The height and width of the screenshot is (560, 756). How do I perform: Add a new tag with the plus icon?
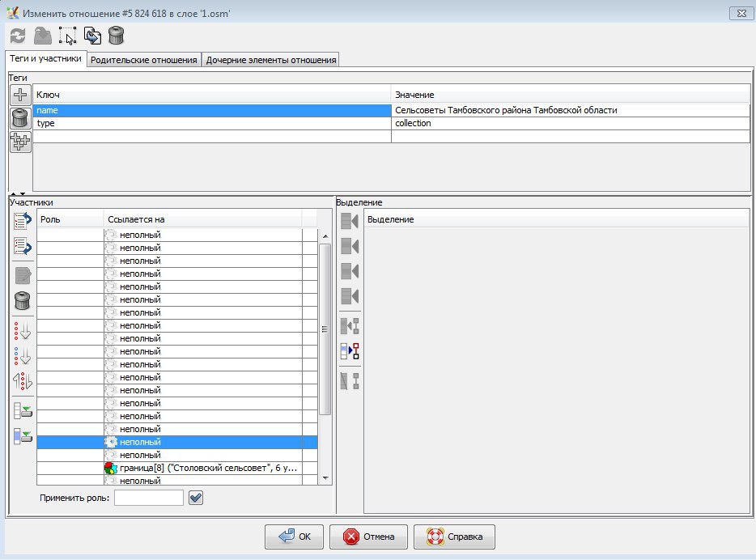(20, 95)
